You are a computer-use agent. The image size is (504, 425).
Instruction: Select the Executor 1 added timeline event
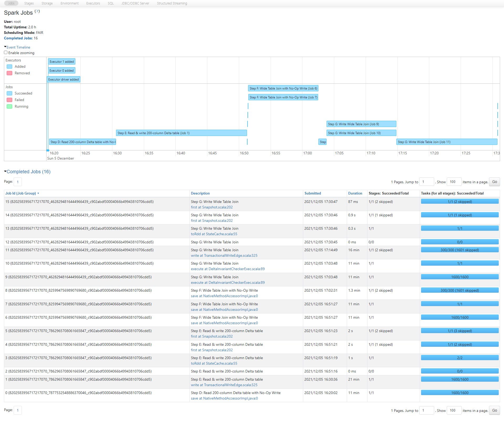tap(62, 62)
